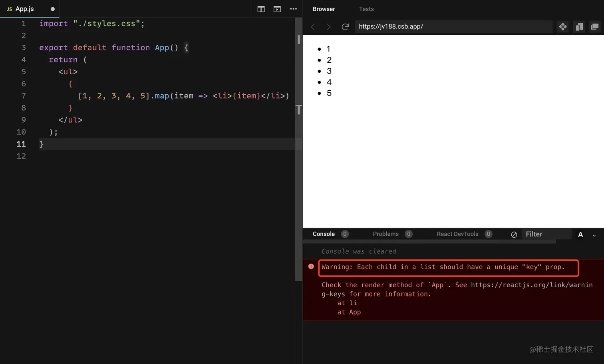Click the unique key prop warning text
The height and width of the screenshot is (364, 604).
443,267
